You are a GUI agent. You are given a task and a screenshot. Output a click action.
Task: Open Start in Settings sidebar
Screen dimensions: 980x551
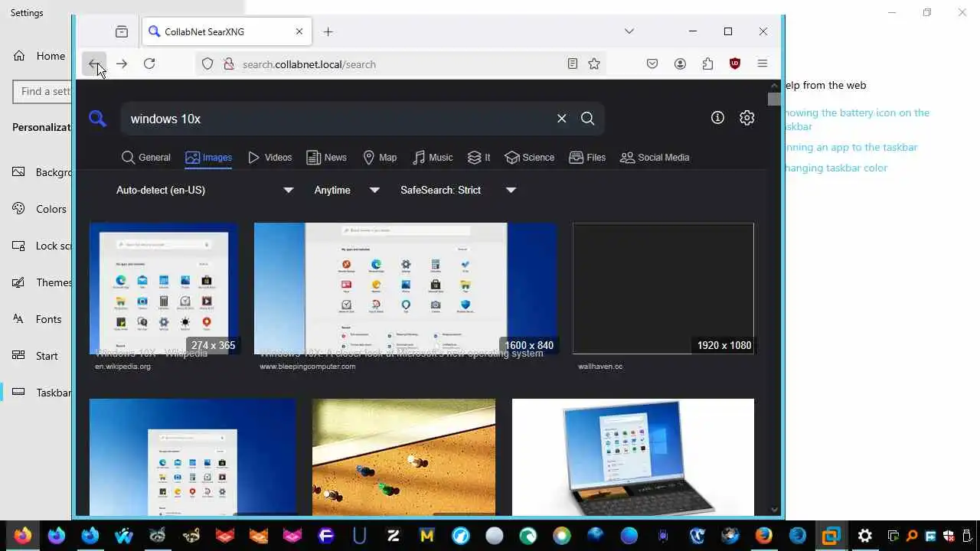pos(36,356)
